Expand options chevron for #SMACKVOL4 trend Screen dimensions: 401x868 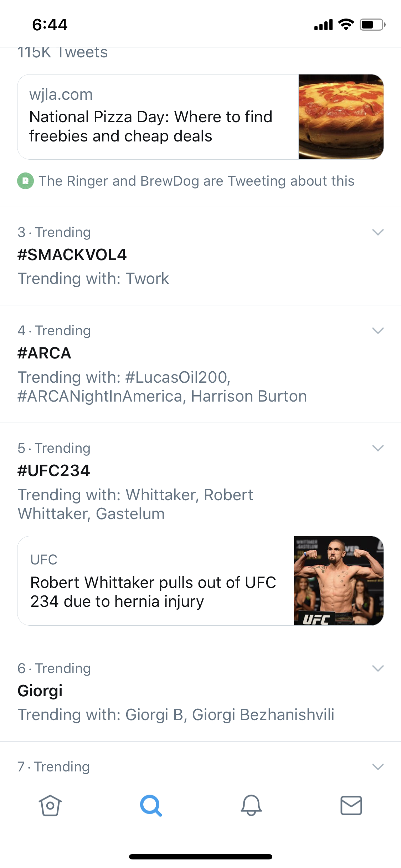[378, 232]
